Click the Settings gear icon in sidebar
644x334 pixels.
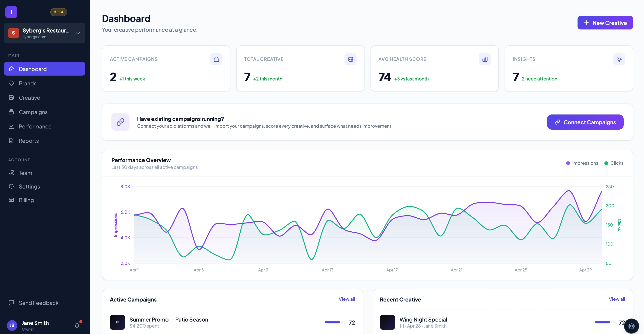click(x=11, y=186)
